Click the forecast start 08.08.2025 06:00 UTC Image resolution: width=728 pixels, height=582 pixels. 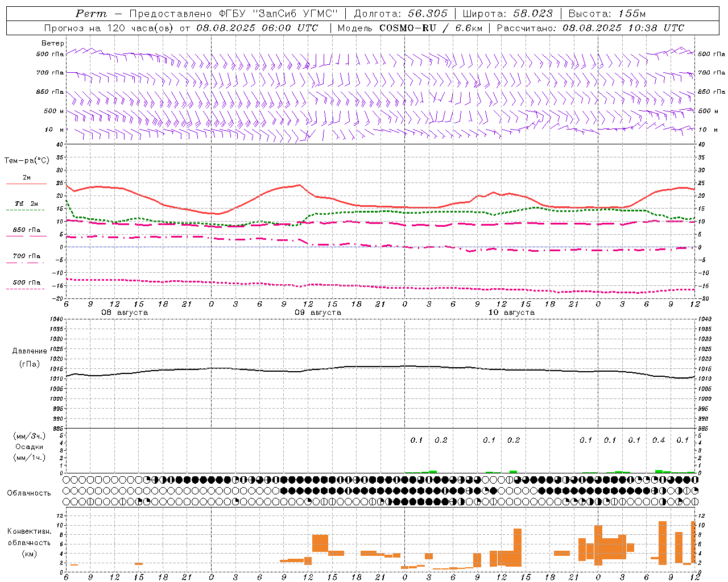(x=257, y=28)
